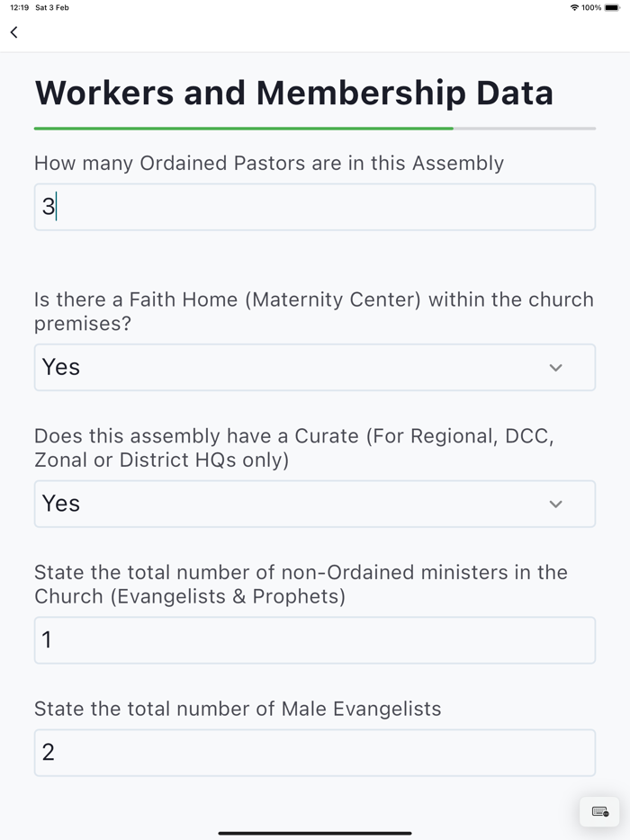This screenshot has height=840, width=630.
Task: Focus the Ordained Pastors number field
Action: pos(315,207)
